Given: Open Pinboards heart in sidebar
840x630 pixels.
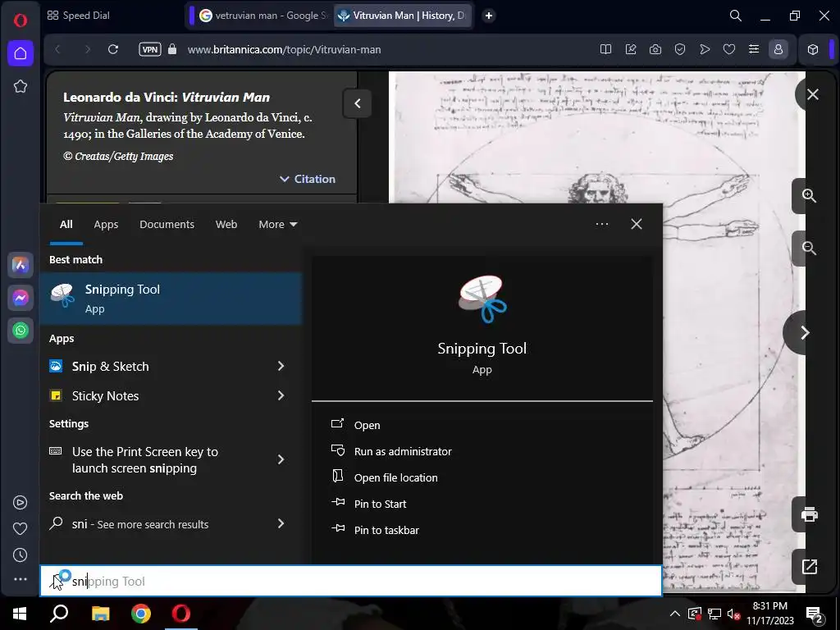Looking at the screenshot, I should (x=21, y=529).
